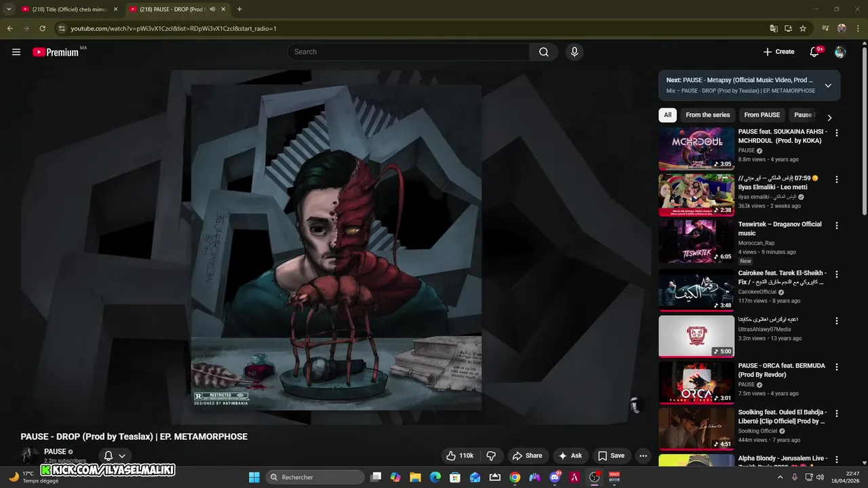Expand the Next mix playlist panel
The image size is (868, 488).
(x=828, y=85)
